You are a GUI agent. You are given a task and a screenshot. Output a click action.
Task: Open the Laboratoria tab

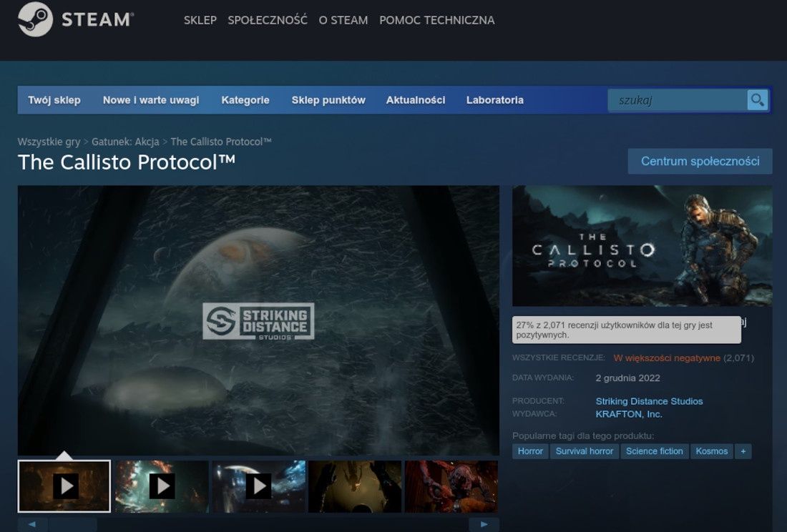click(x=495, y=100)
